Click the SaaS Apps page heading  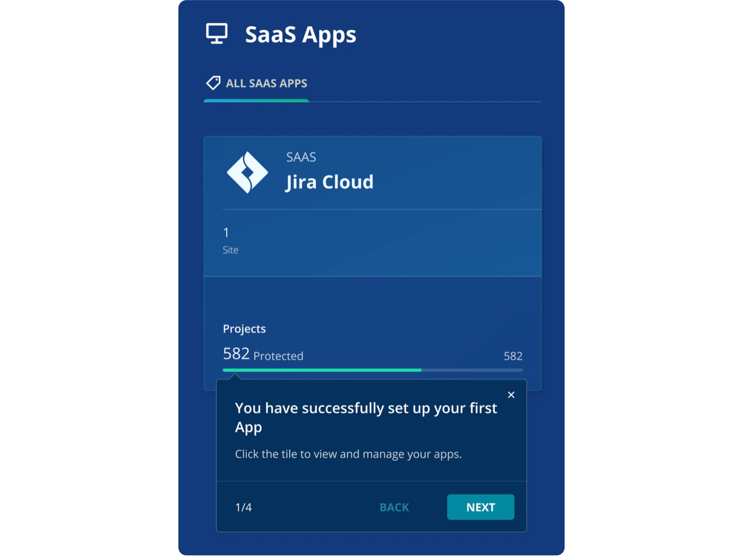pos(301,35)
